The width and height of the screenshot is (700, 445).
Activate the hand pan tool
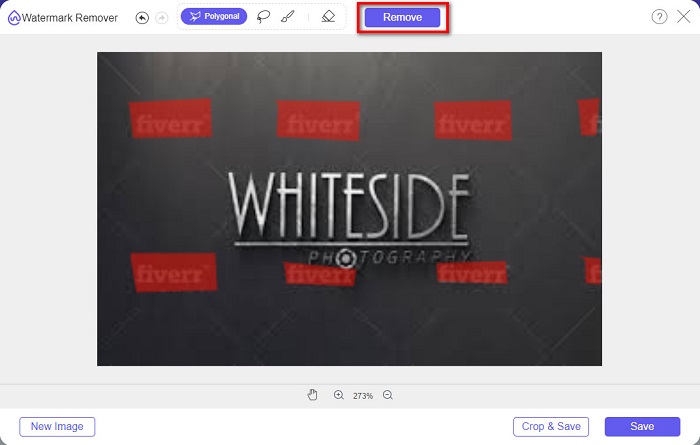coord(312,395)
